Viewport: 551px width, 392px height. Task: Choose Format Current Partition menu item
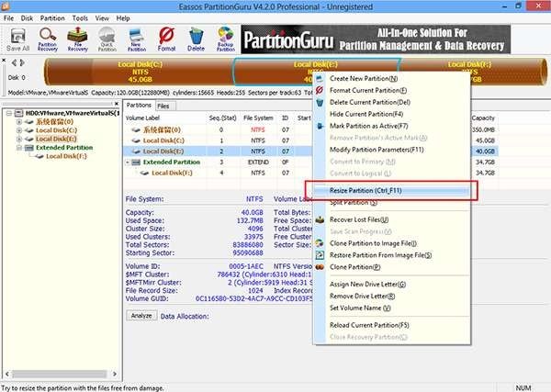pyautogui.click(x=368, y=91)
